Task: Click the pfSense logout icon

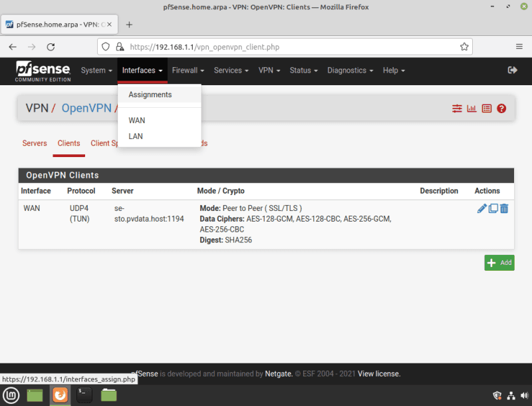Action: click(512, 70)
